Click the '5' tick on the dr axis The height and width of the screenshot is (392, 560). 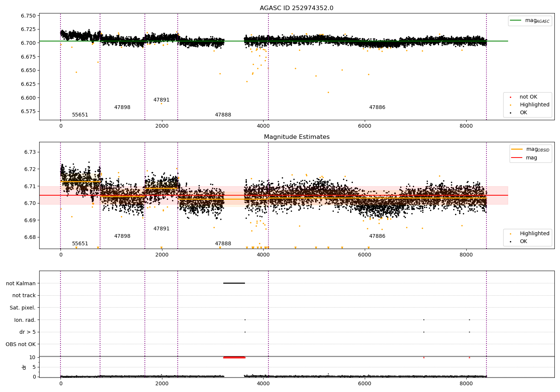click(x=34, y=367)
